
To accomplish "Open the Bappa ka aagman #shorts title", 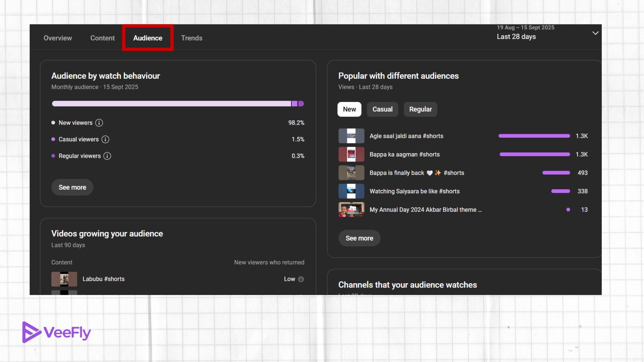I will (x=405, y=154).
